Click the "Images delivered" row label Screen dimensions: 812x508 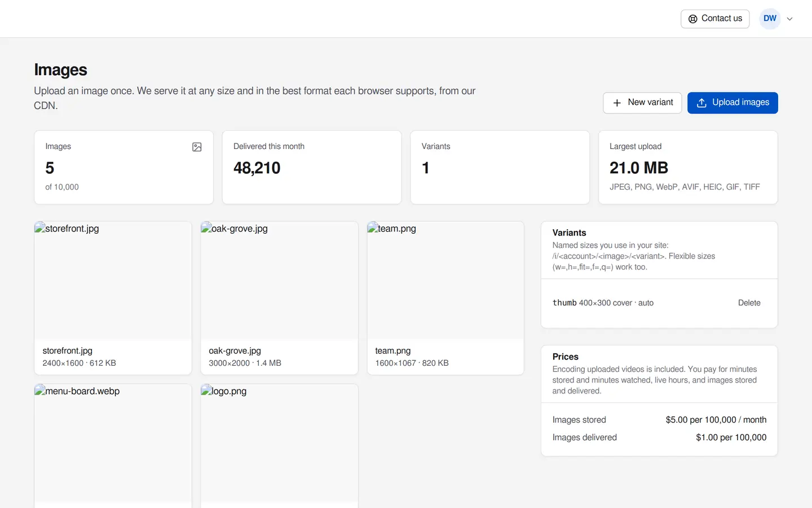click(585, 437)
